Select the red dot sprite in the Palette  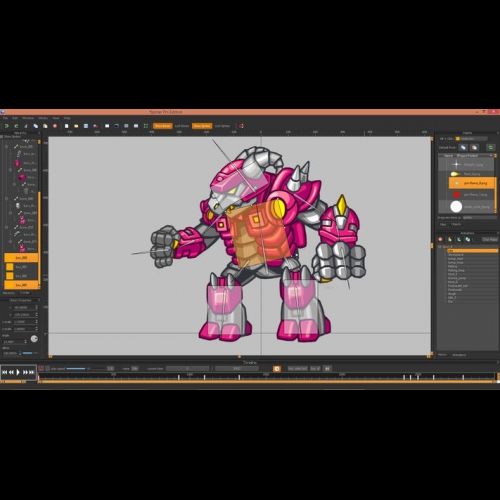coord(457,195)
